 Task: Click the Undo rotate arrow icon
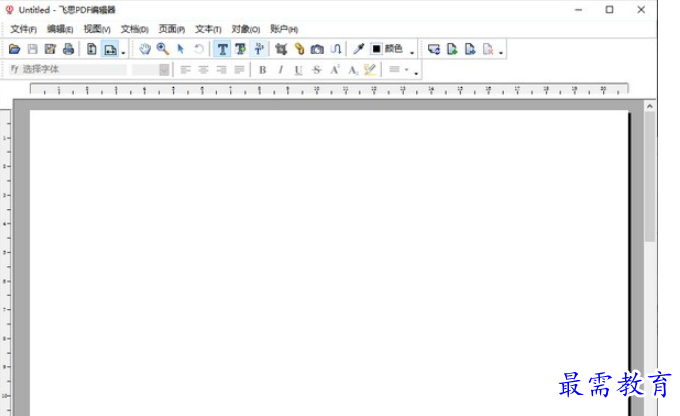tap(199, 49)
